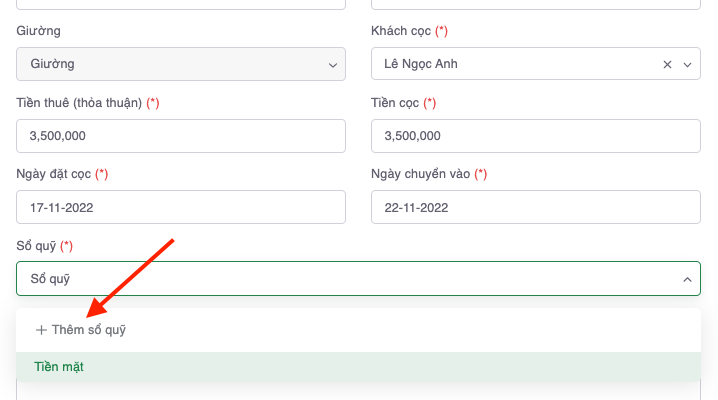Click the Ngày chuyển vào date field
Screen dimensions: 718x400
tap(535, 208)
